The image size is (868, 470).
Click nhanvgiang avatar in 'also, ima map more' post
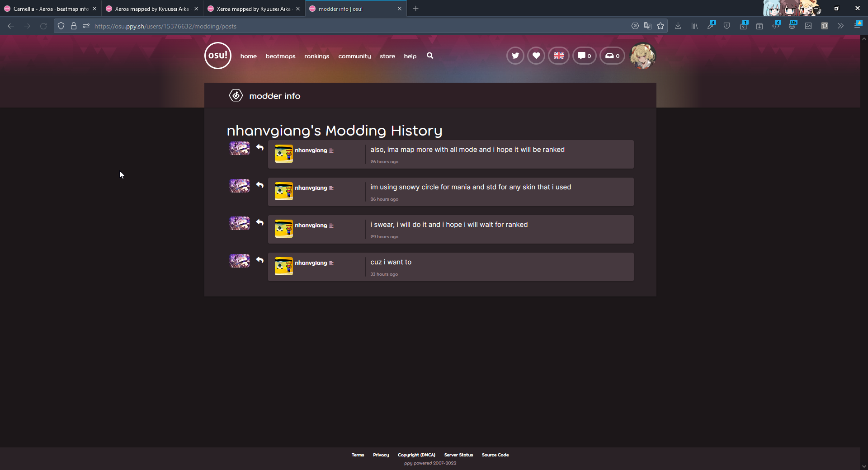pyautogui.click(x=283, y=154)
